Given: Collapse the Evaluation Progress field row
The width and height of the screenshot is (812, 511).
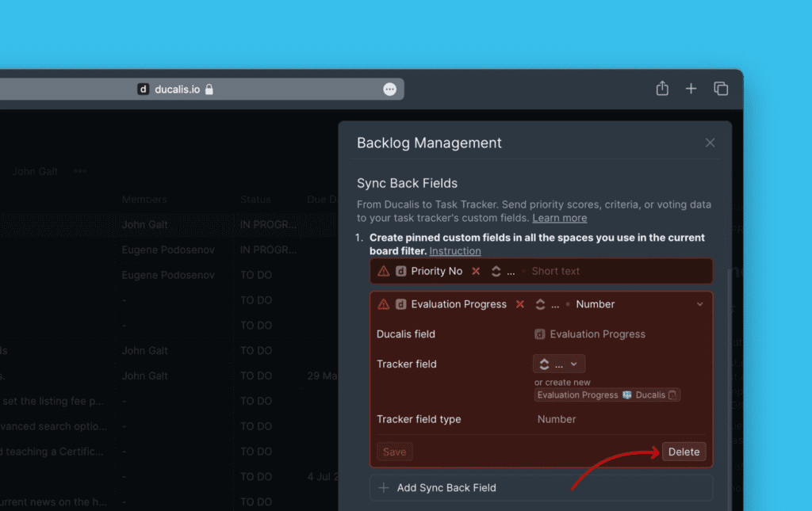Looking at the screenshot, I should click(699, 304).
